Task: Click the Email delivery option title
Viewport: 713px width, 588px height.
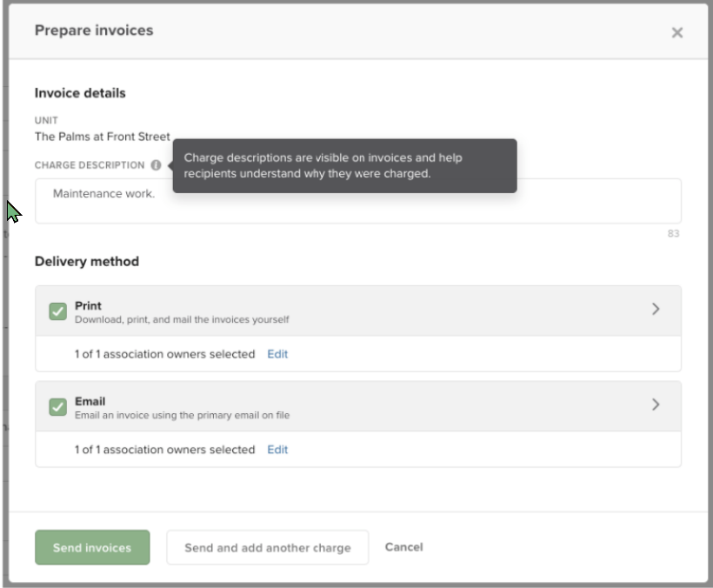Action: [x=90, y=402]
